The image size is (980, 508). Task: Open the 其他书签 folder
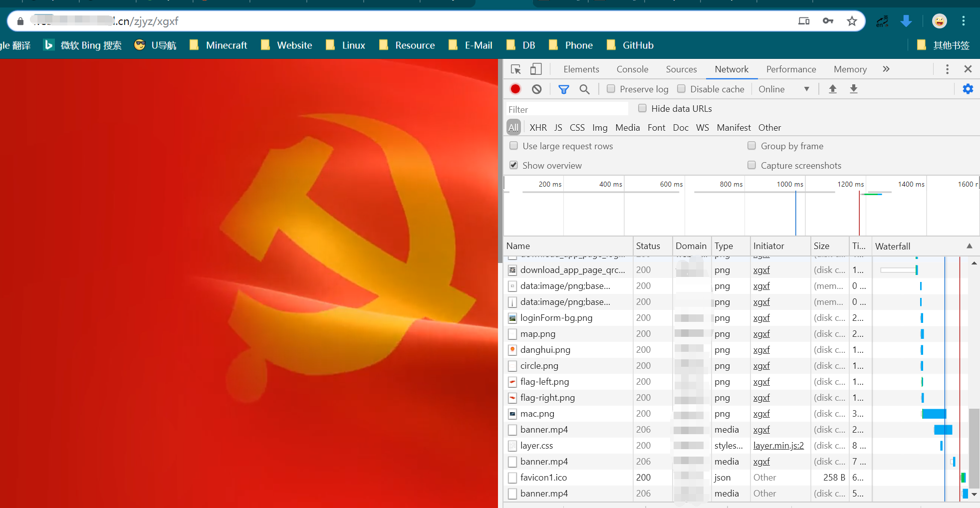(944, 45)
